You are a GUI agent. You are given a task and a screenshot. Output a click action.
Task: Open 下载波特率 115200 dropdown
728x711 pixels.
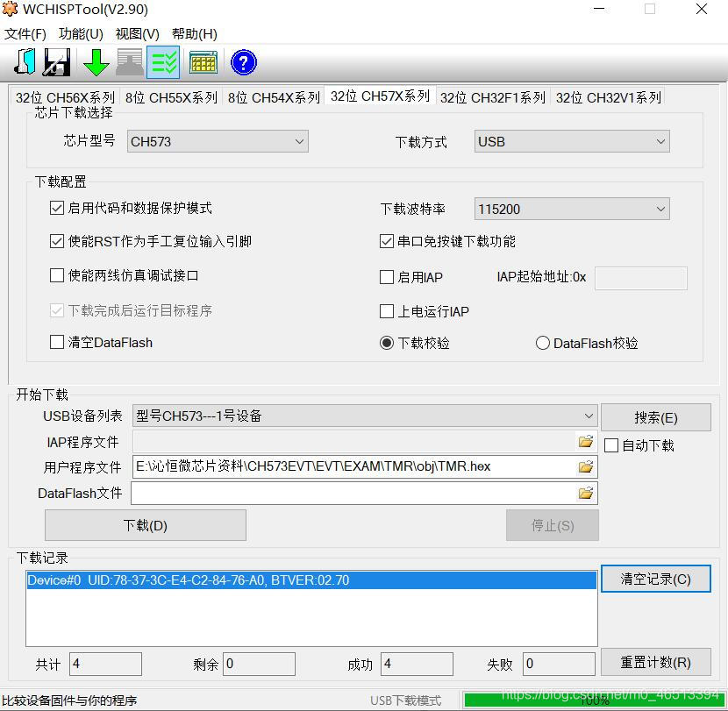pyautogui.click(x=572, y=209)
